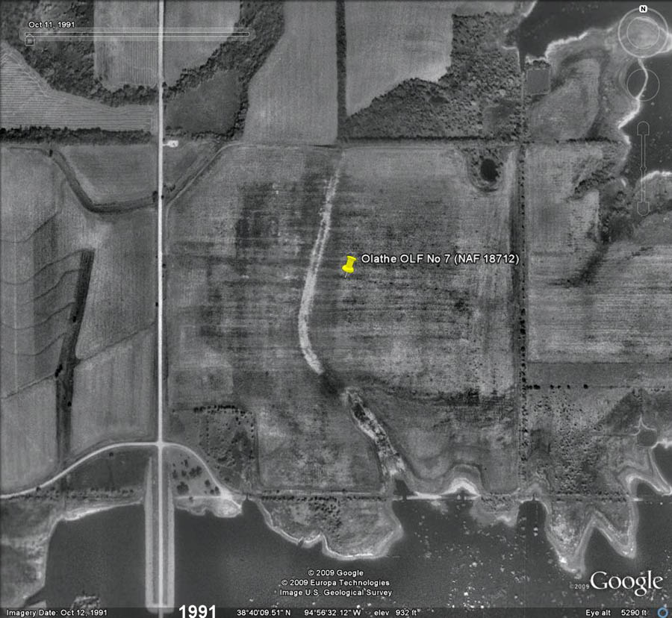Viewport: 672px width, 618px height.
Task: Click Image U.S. Geological Survey attribution
Action: (335, 592)
